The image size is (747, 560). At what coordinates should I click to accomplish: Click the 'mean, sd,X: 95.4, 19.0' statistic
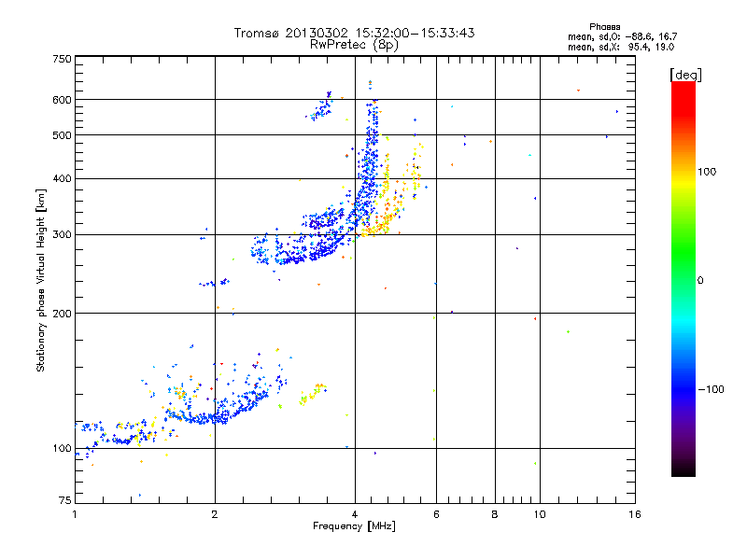pos(621,47)
